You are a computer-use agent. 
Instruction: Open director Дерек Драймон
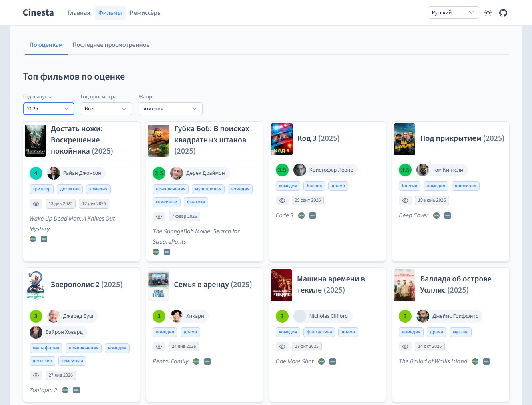[200, 173]
